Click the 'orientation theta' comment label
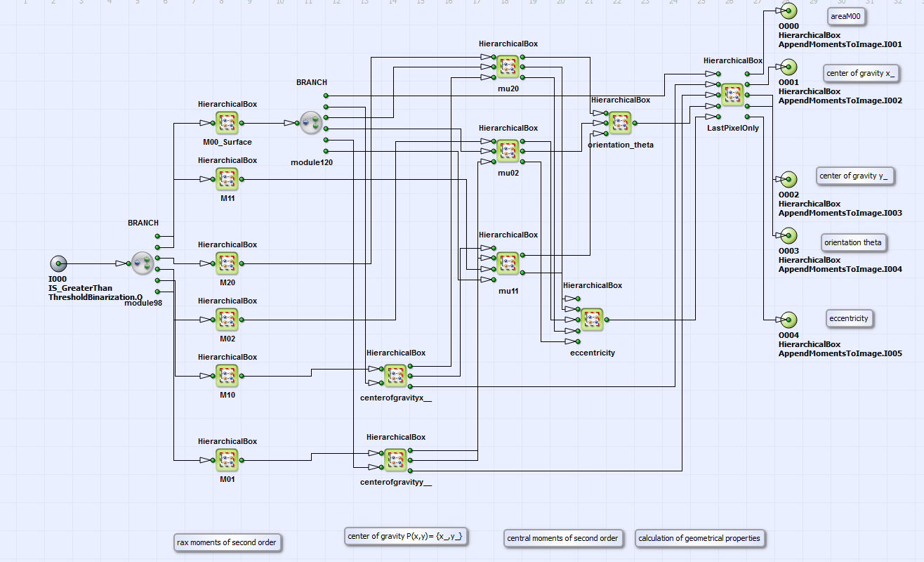 853,243
